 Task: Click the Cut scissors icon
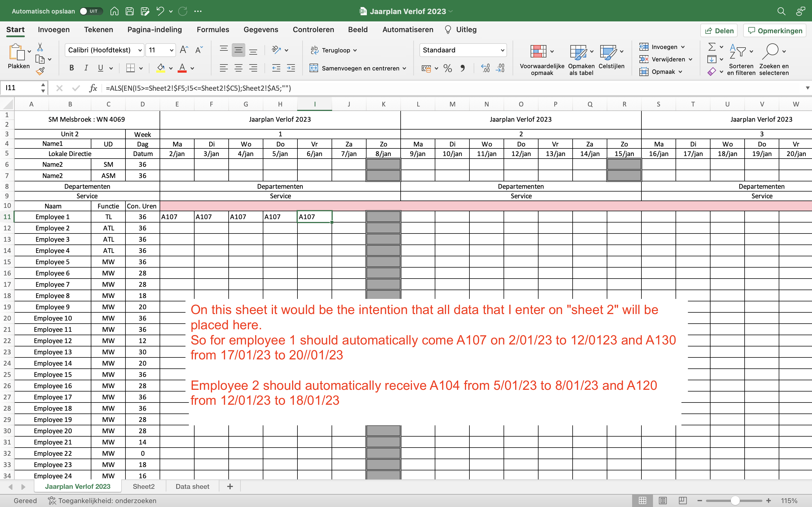click(x=40, y=47)
